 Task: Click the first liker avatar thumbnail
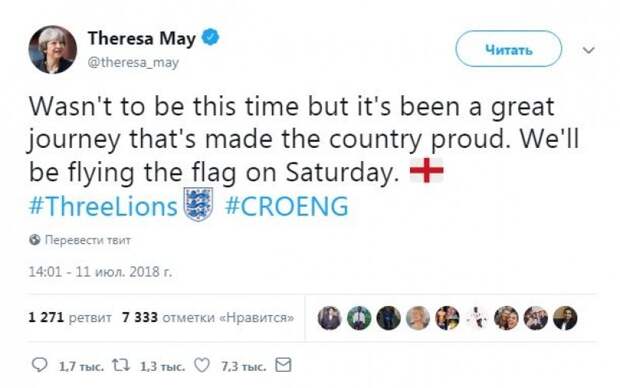pyautogui.click(x=329, y=318)
